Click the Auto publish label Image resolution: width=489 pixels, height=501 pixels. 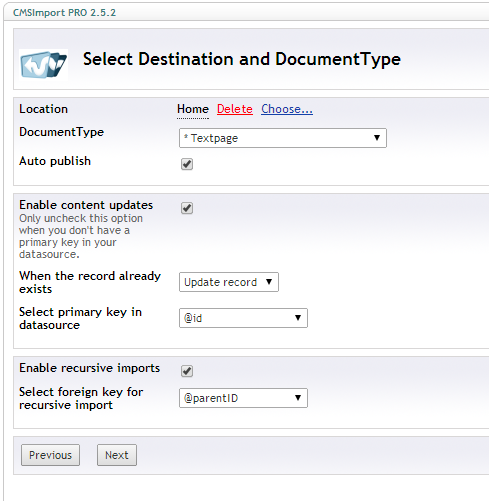pos(55,161)
